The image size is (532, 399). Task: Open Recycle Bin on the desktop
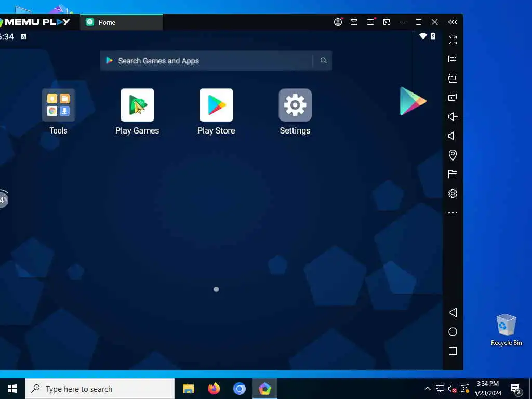[506, 330]
